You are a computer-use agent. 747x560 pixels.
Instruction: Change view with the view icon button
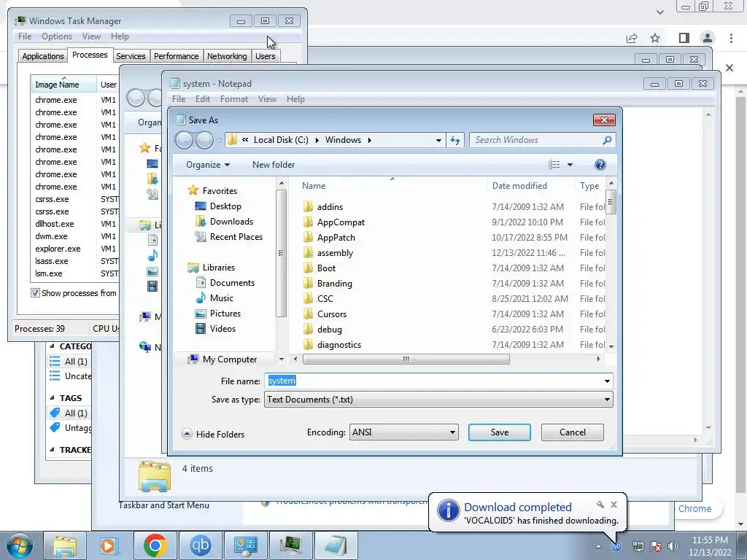(554, 165)
